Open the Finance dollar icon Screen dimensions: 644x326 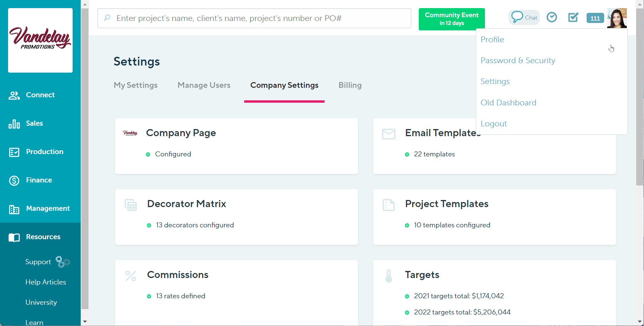[14, 181]
